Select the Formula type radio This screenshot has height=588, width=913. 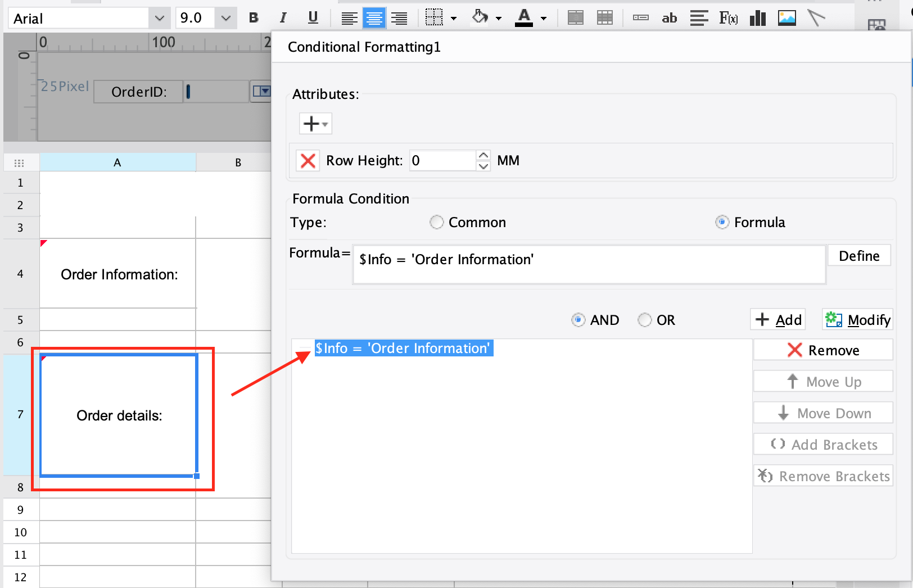(x=722, y=222)
